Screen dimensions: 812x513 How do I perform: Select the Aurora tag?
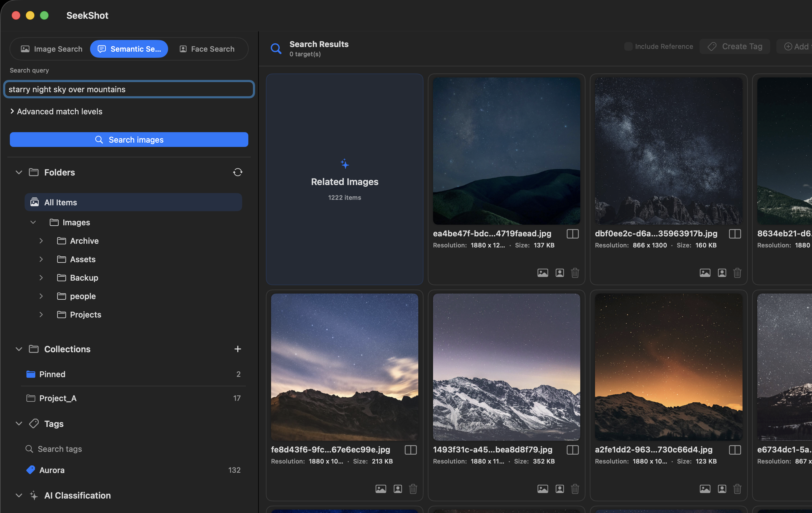click(133, 470)
